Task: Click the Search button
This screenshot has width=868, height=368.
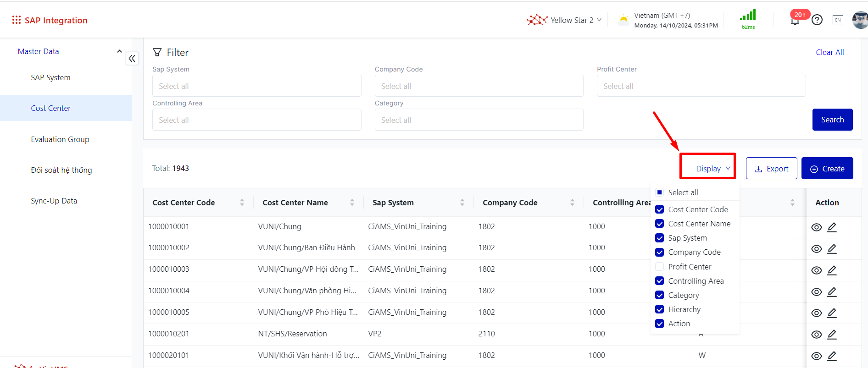Action: point(832,120)
